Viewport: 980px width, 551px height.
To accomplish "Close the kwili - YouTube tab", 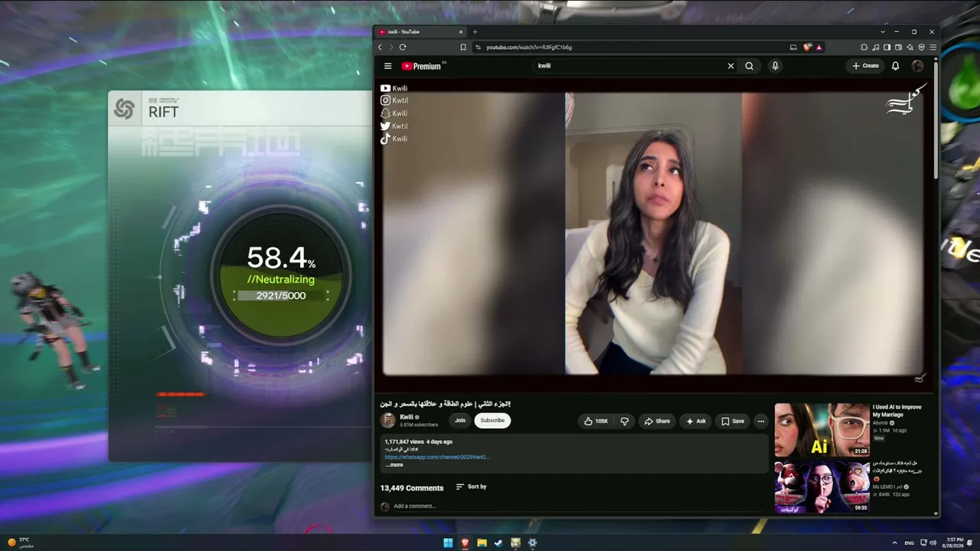I will click(x=461, y=32).
